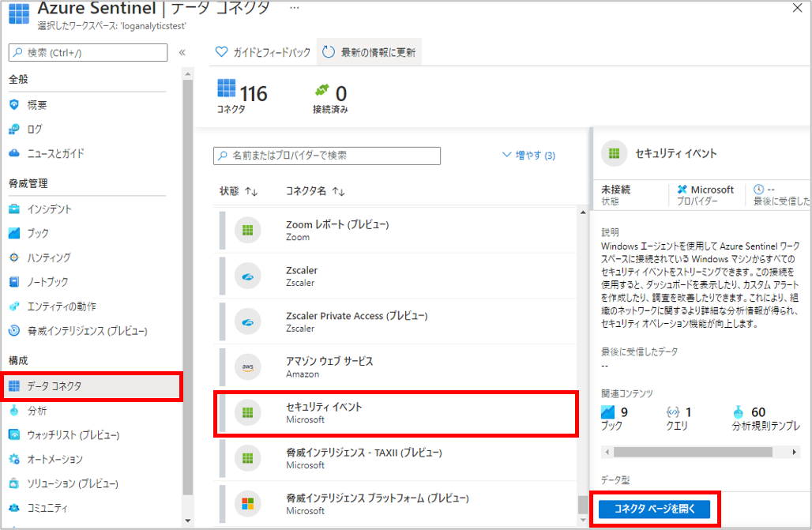Click the ソリューション (プレビュー) icon
Image resolution: width=812 pixels, height=530 pixels.
pos(14,483)
